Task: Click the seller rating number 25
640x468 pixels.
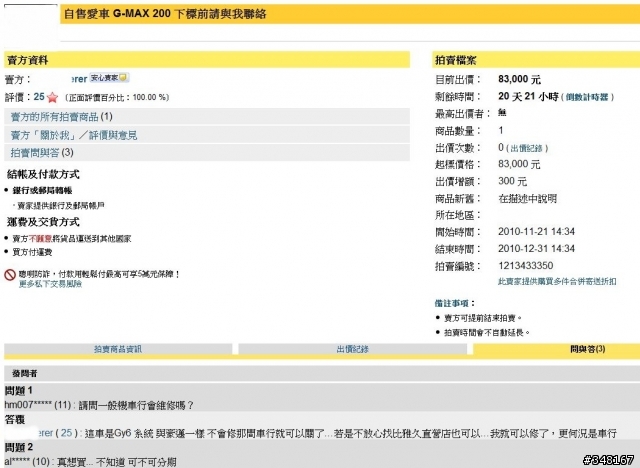Action: pos(39,97)
